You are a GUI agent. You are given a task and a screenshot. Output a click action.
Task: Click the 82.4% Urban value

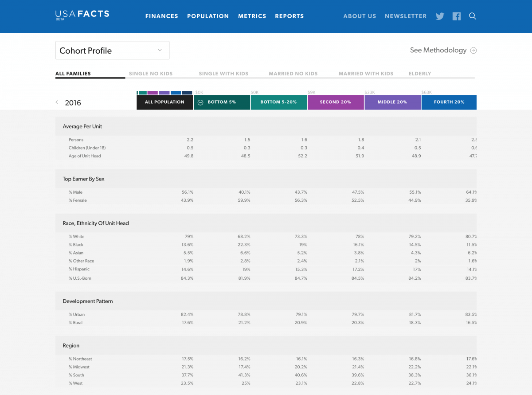tap(188, 315)
